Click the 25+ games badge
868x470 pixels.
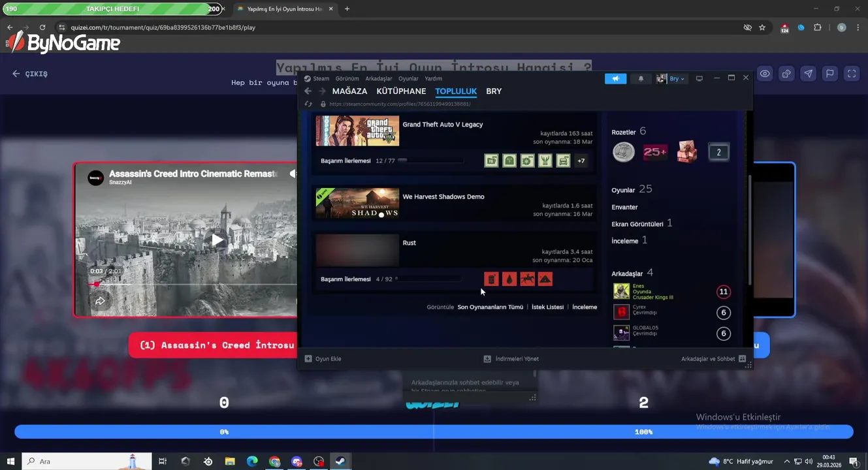(x=655, y=152)
